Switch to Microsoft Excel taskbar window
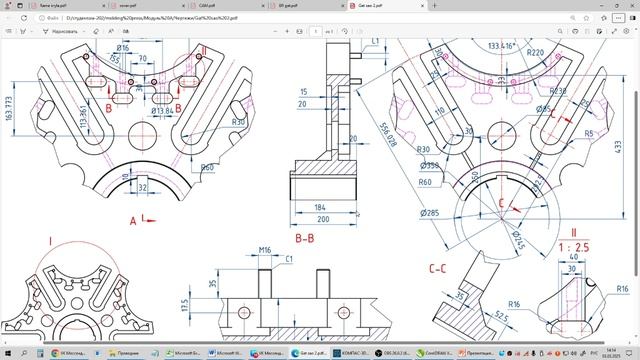The width and height of the screenshot is (640, 360). pos(183,353)
